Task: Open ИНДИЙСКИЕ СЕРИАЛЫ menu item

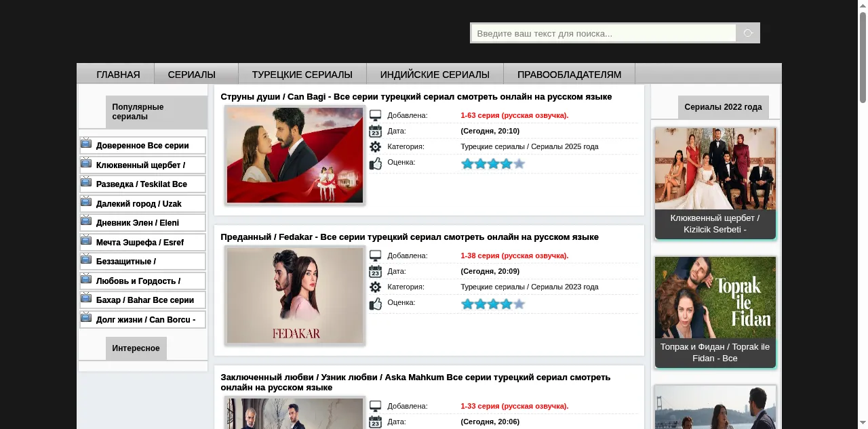Action: coord(435,74)
